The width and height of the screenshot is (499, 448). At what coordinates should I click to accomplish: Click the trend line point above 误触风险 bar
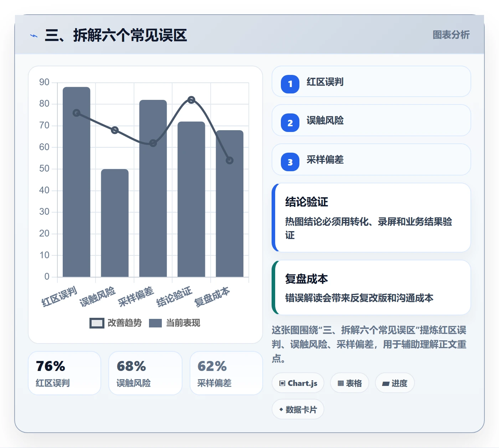[115, 130]
